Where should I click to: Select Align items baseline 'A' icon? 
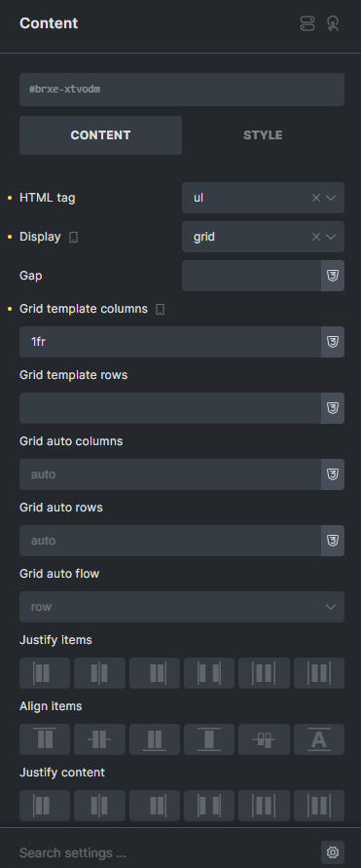click(319, 739)
